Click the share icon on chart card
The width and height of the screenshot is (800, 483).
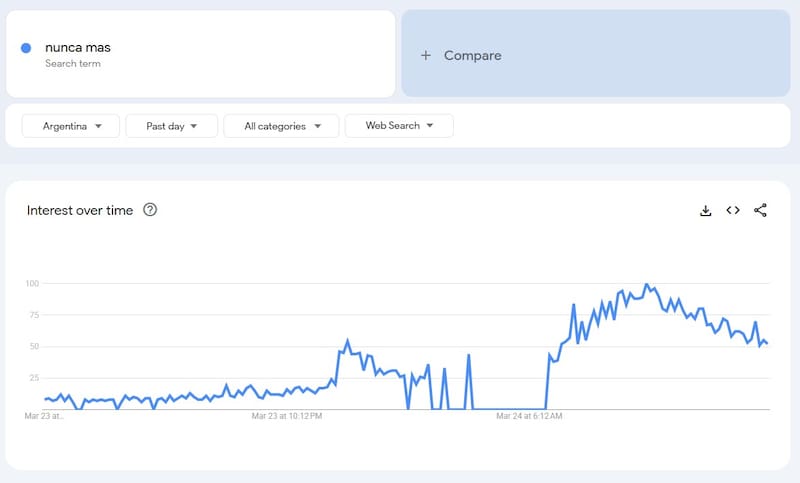coord(760,210)
